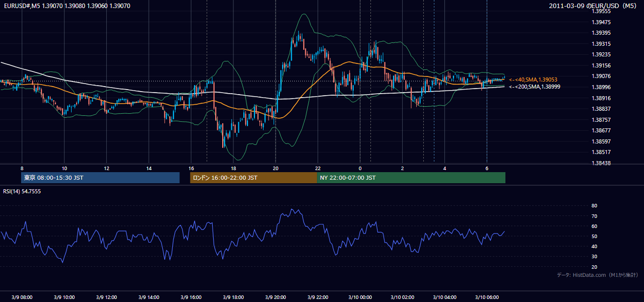Click price level 1.38757 on the axis
Image resolution: width=644 pixels, height=302 pixels.
[601, 120]
